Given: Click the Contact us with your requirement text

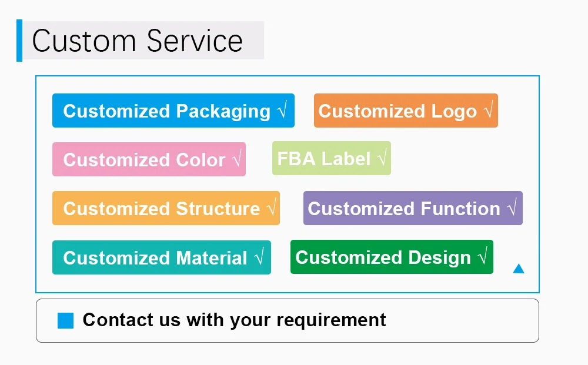Looking at the screenshot, I should pyautogui.click(x=234, y=320).
